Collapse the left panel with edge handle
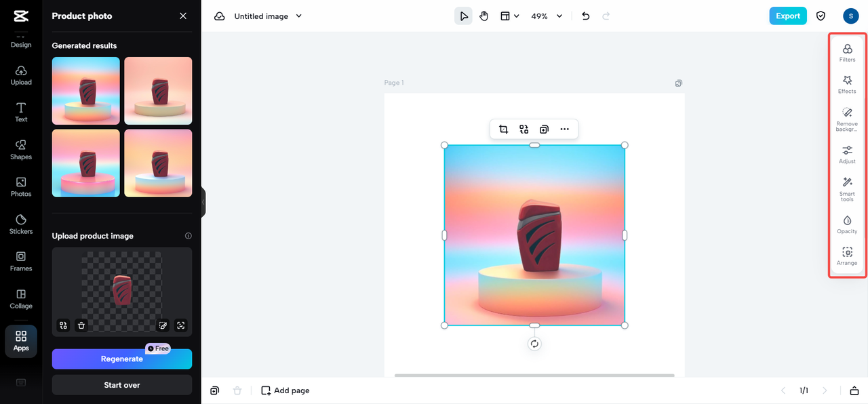The height and width of the screenshot is (404, 868). tap(203, 202)
